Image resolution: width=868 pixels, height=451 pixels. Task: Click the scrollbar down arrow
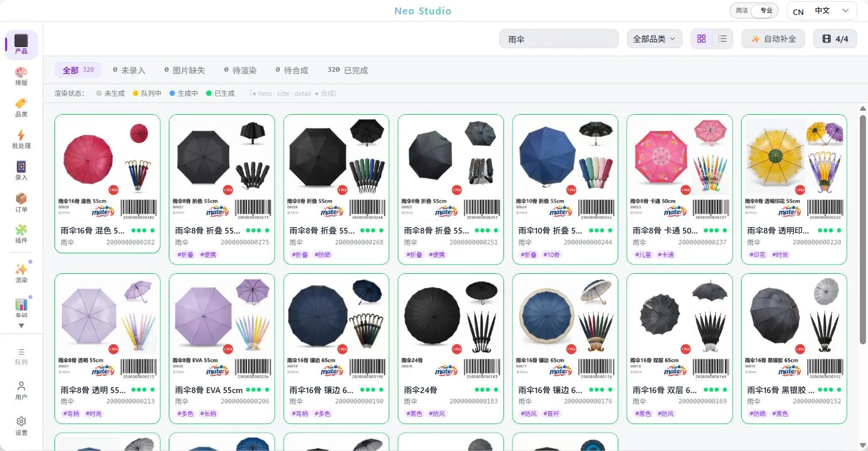coord(862,445)
